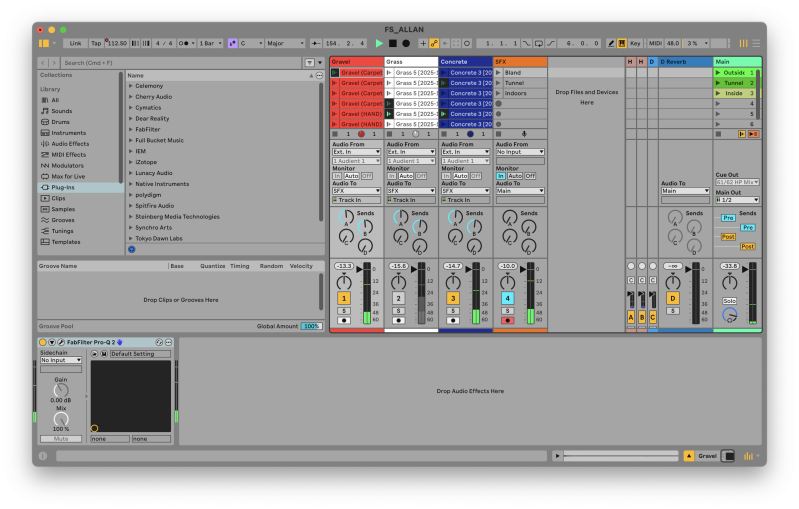Select Samples in the library sidebar

[63, 209]
